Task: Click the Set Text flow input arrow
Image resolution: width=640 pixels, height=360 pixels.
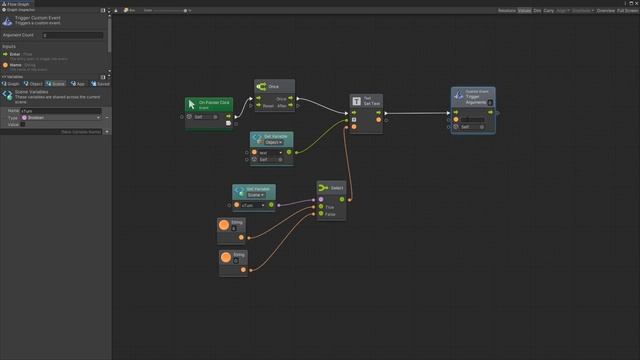Action: pos(354,113)
